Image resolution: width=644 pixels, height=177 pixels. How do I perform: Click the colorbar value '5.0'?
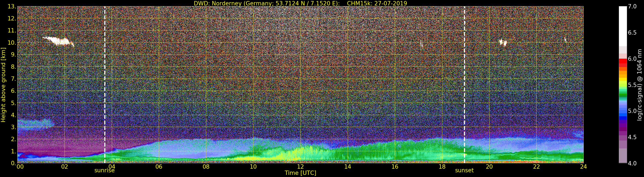point(632,111)
